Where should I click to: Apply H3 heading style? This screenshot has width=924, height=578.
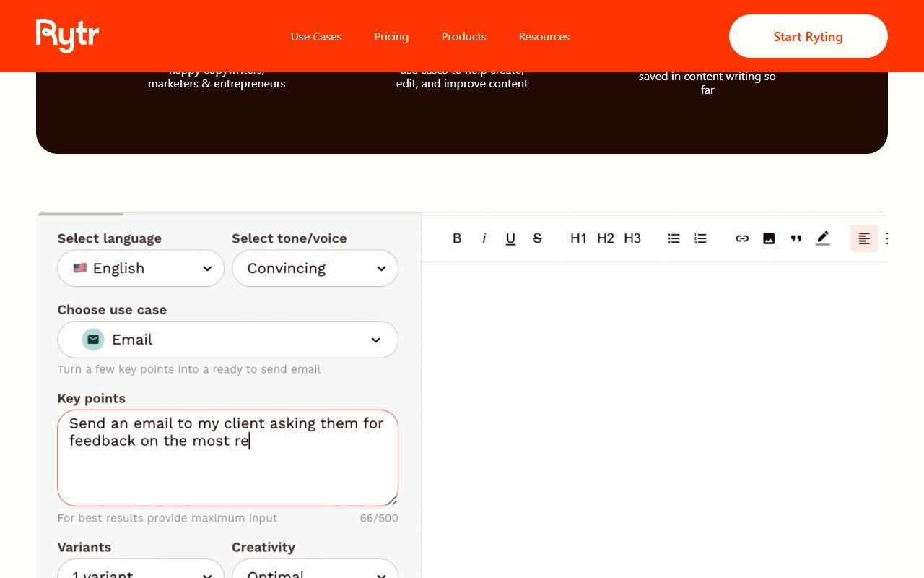pos(632,238)
